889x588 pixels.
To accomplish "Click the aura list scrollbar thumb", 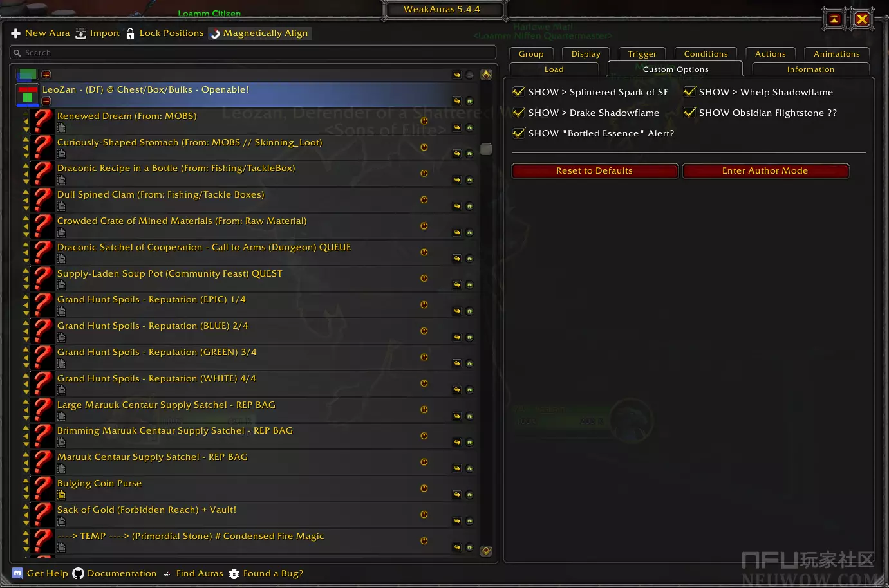I will click(486, 149).
